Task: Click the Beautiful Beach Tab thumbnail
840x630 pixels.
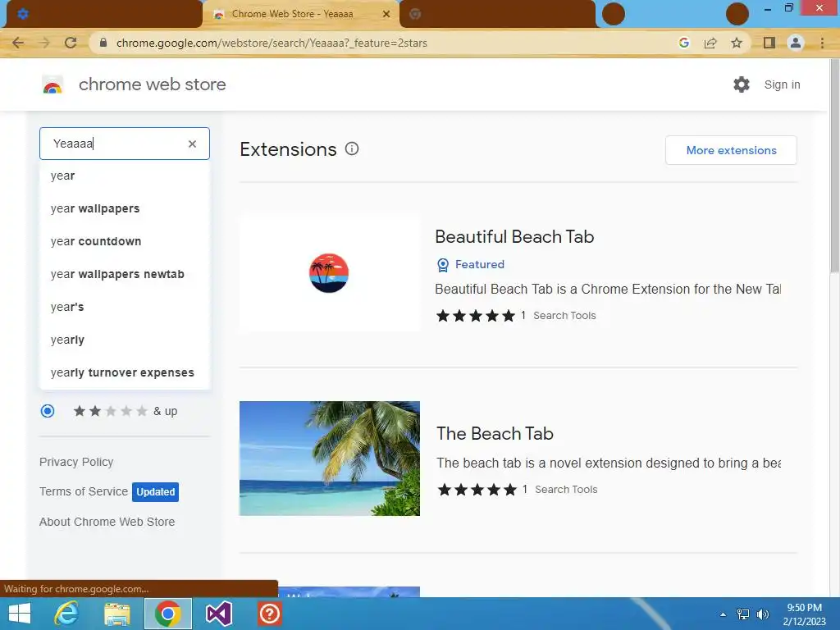Action: (x=330, y=273)
